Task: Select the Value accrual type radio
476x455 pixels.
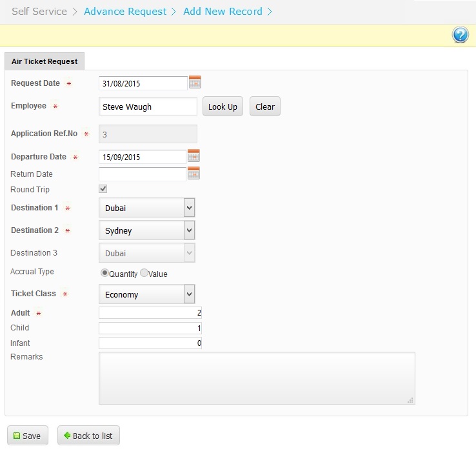Action: pos(144,273)
